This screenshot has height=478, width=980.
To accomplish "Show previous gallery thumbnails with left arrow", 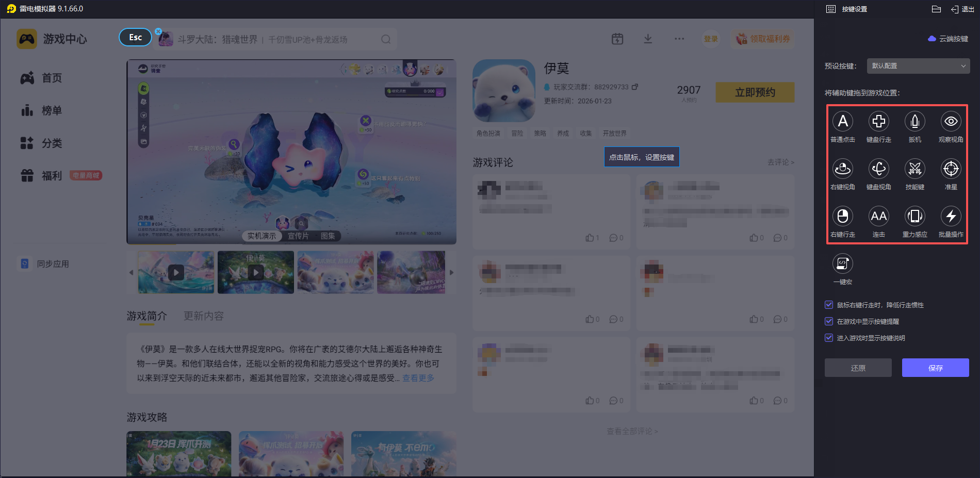I will [x=131, y=272].
